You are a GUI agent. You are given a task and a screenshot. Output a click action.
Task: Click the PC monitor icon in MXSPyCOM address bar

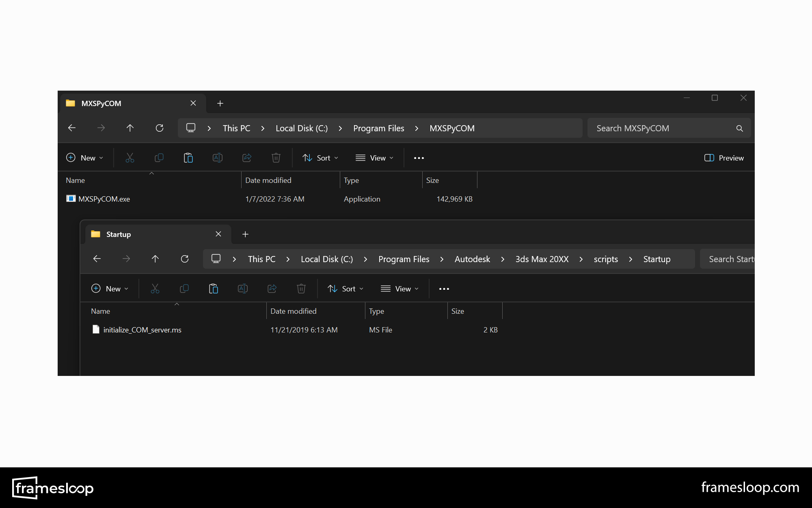click(191, 128)
